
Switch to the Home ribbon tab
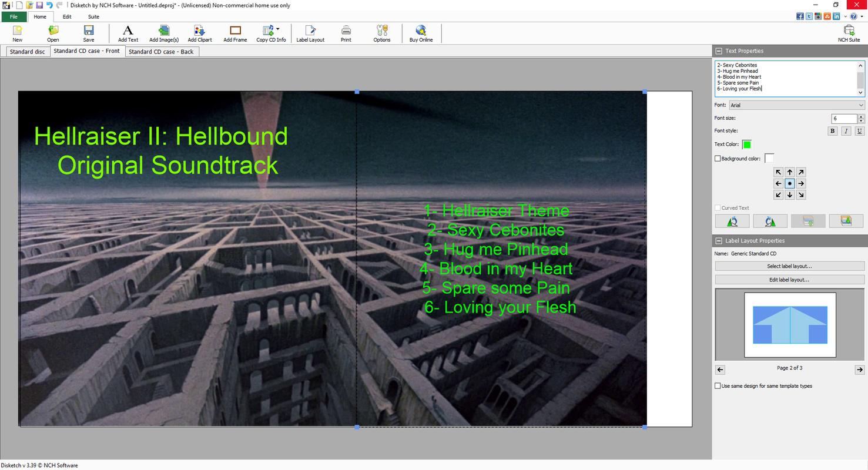coord(40,16)
